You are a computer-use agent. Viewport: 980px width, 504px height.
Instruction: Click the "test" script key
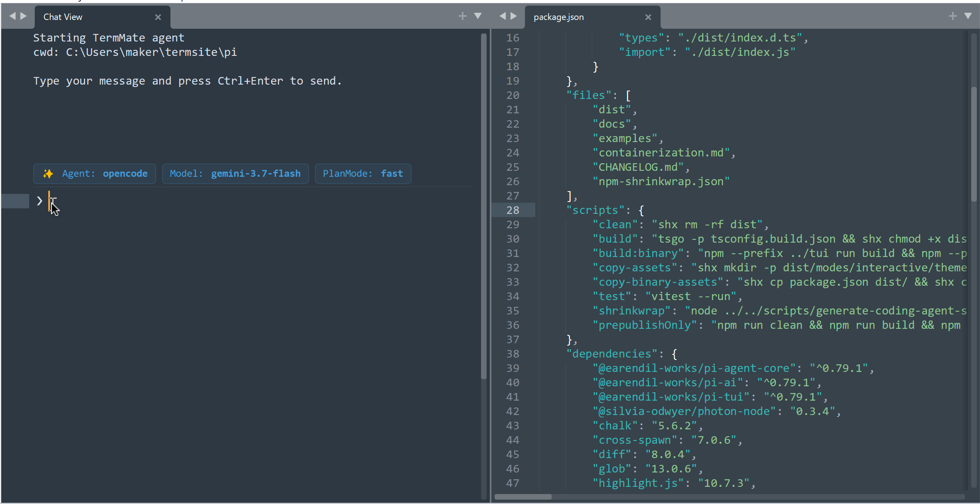click(x=612, y=296)
